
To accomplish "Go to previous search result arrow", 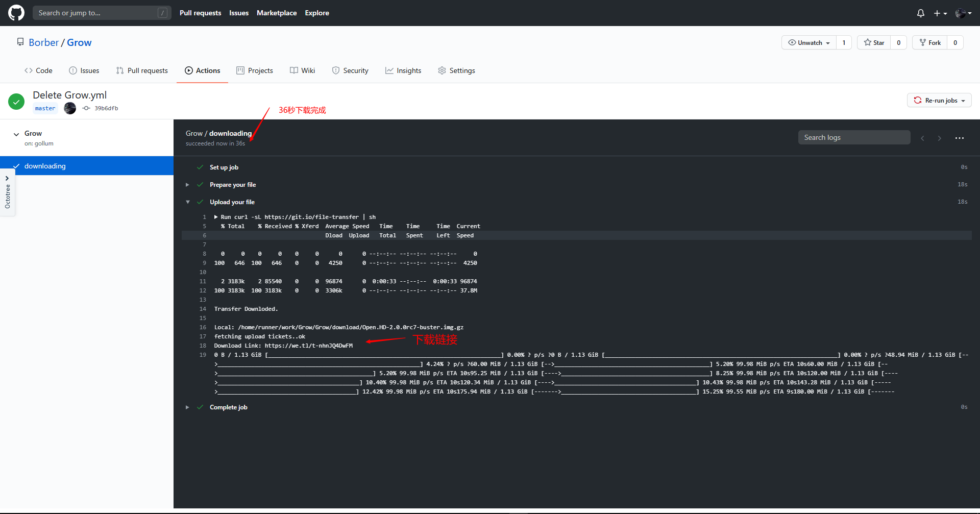I will 922,138.
